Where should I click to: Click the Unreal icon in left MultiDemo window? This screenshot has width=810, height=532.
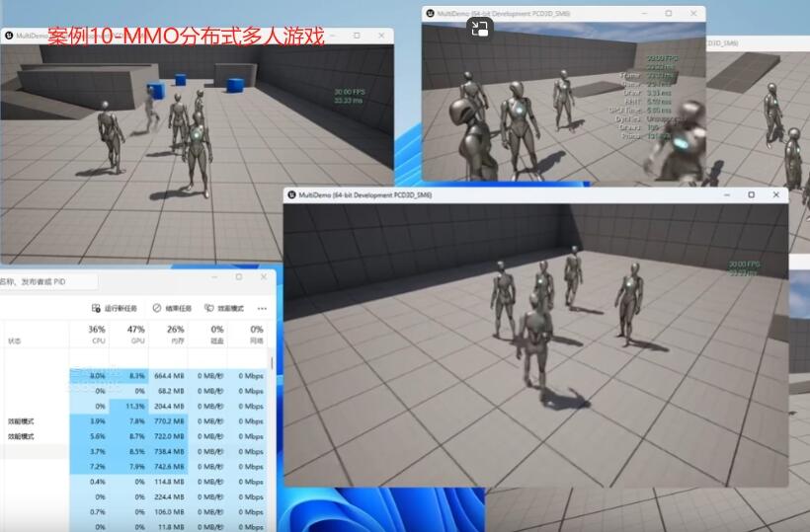pos(9,36)
